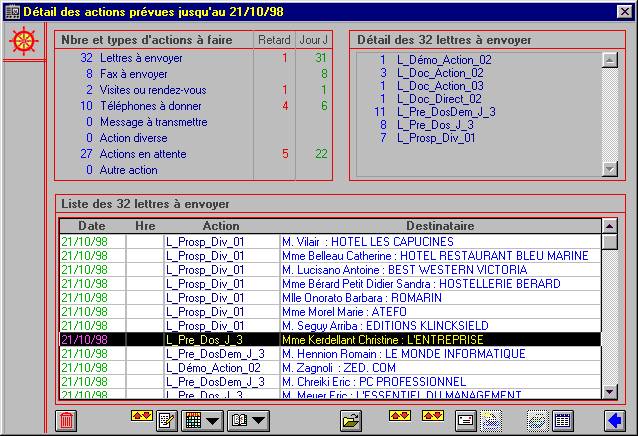The image size is (638, 436).
Task: Close the Détail des actions window
Action: click(625, 11)
